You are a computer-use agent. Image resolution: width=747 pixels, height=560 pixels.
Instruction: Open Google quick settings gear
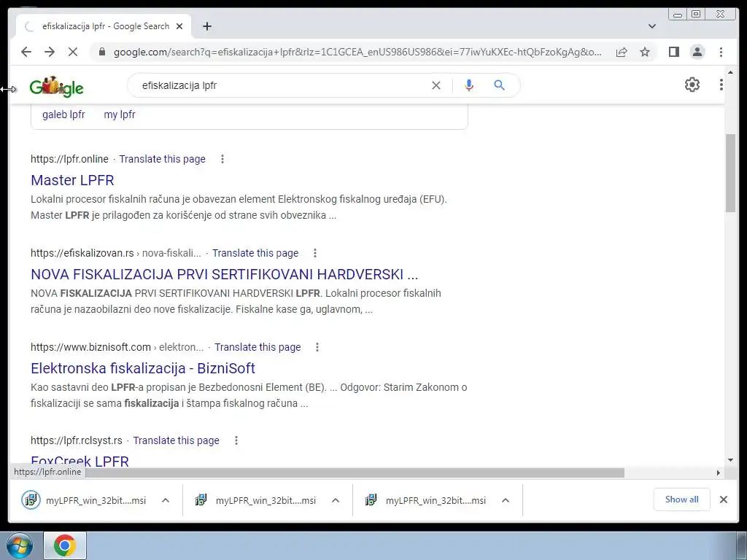692,85
